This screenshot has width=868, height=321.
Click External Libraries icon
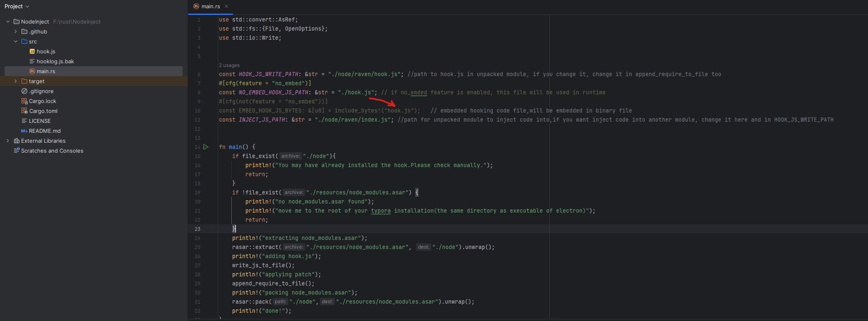pyautogui.click(x=17, y=141)
